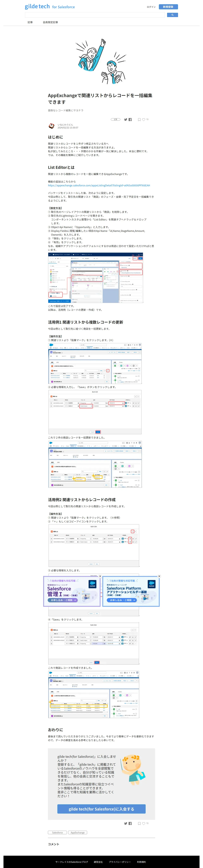Bookmark article using bottom bookmark icon

click(139, 823)
